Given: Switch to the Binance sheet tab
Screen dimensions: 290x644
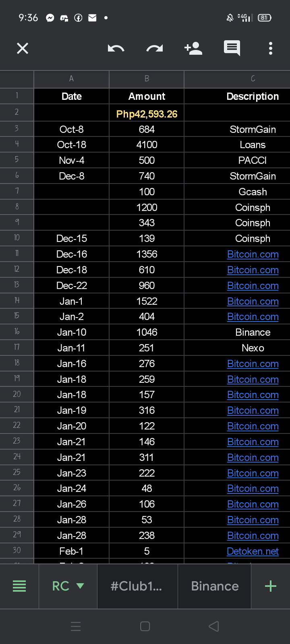Looking at the screenshot, I should 215,586.
